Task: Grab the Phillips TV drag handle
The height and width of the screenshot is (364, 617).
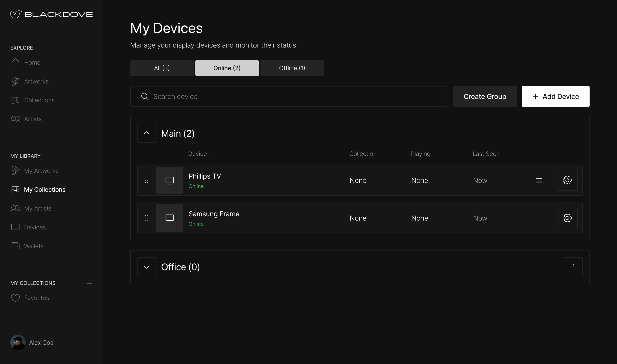Action: point(147,181)
